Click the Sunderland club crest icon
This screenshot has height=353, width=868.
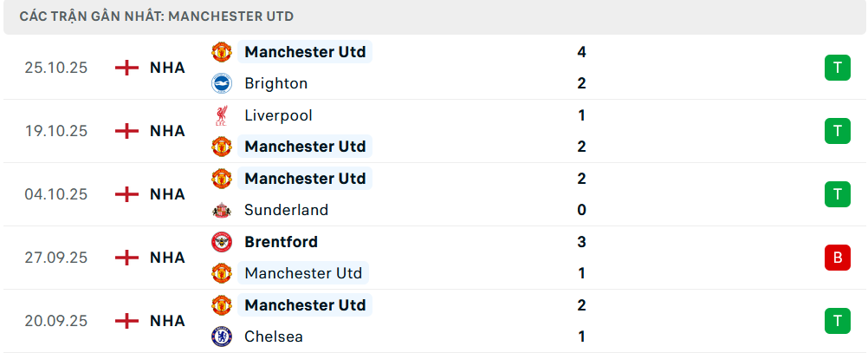pos(222,210)
